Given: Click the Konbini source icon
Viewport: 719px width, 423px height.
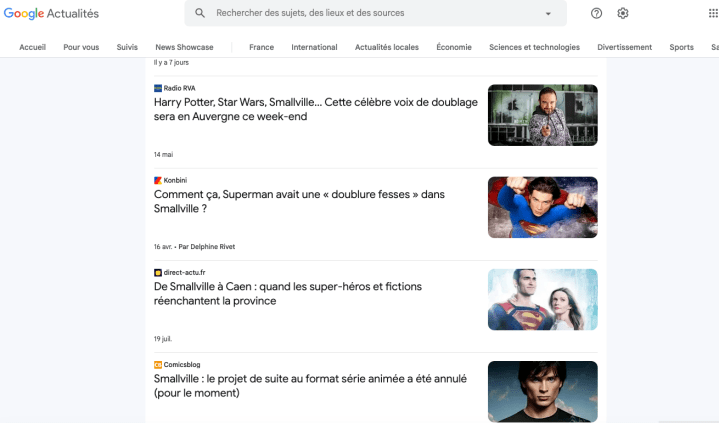Looking at the screenshot, I should coord(158,180).
